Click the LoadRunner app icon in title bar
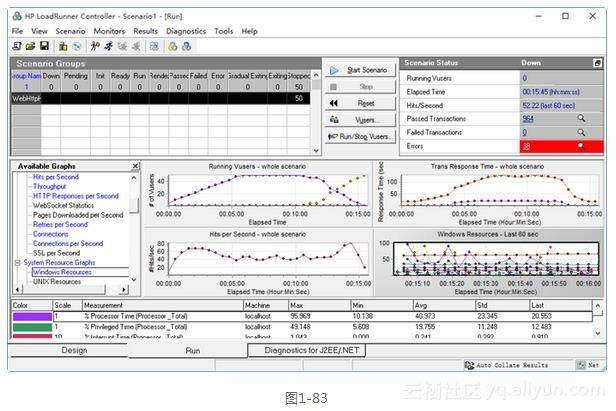Image resolution: width=616 pixels, height=411 pixels. pyautogui.click(x=17, y=16)
